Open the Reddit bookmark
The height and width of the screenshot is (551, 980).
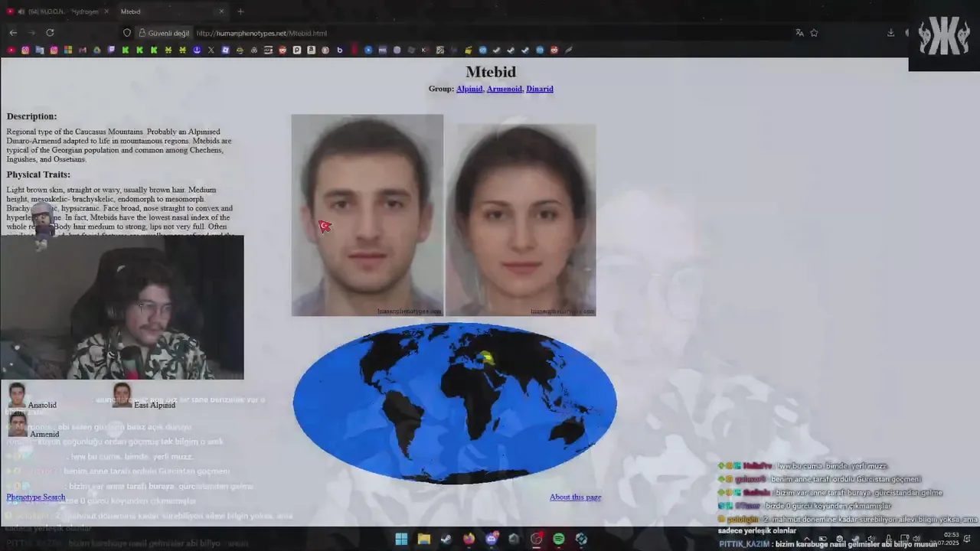tap(283, 51)
